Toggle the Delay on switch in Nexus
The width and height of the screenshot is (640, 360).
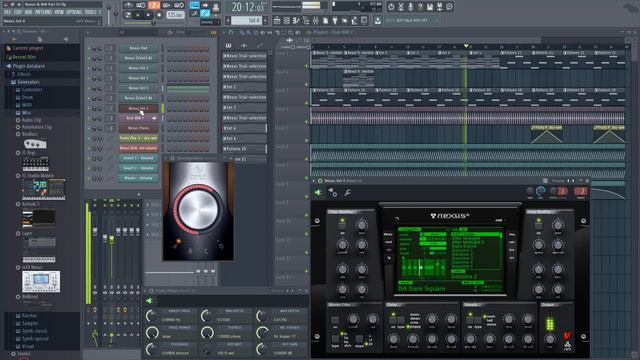tap(393, 320)
